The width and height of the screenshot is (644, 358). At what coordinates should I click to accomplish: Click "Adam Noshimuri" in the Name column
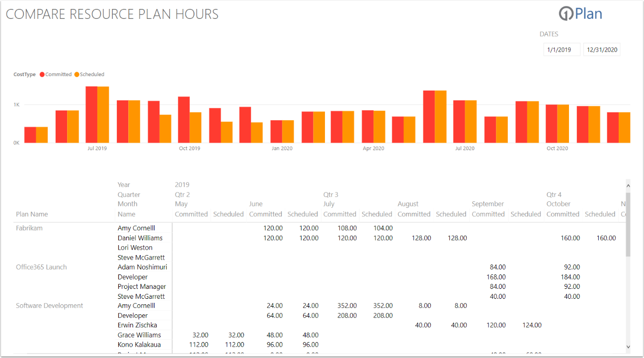pos(143,267)
